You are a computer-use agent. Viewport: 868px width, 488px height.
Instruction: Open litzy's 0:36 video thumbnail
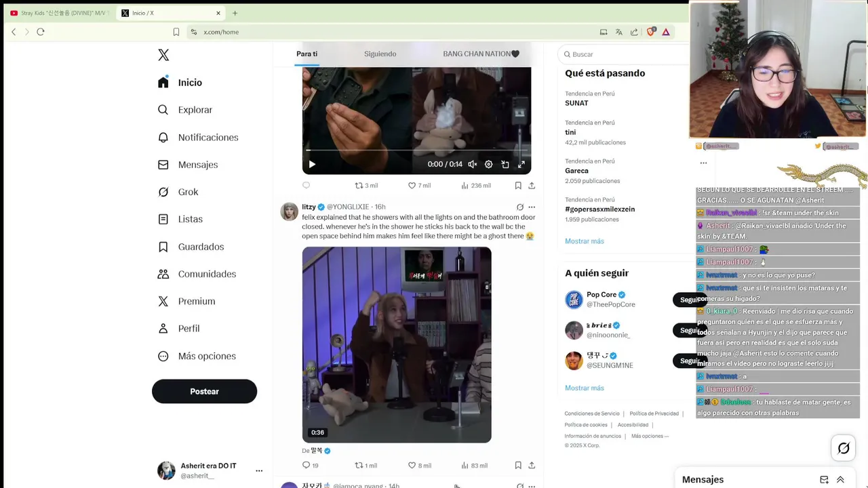(397, 344)
